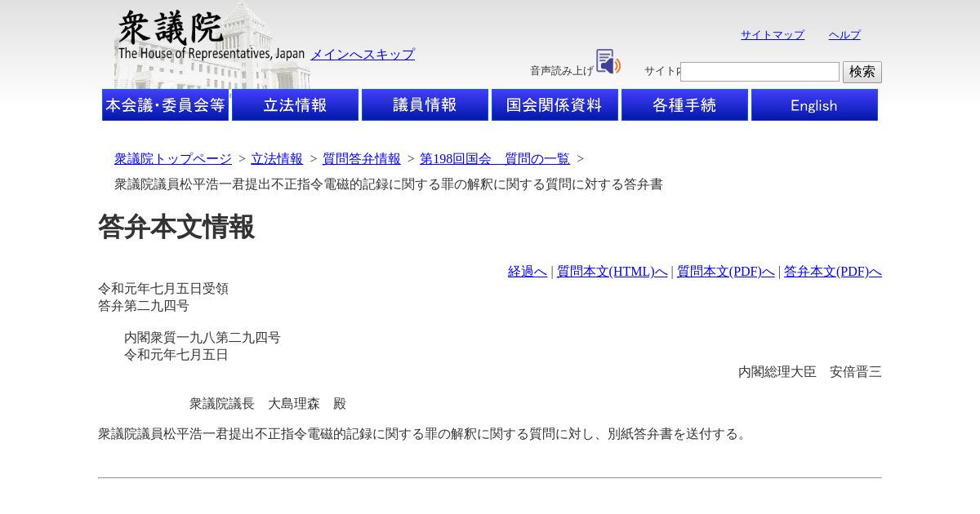Click the text 内閣衆質一九八第二九四号
The height and width of the screenshot is (514, 980).
(203, 338)
